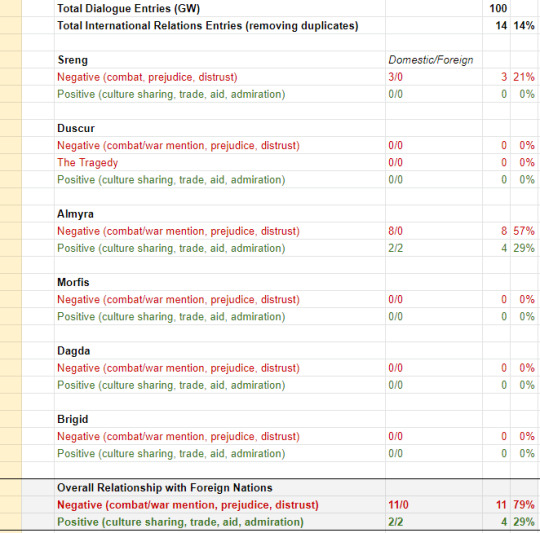Click Overall Relationship with Foreign Nations cell
The width and height of the screenshot is (540, 533).
[220, 488]
